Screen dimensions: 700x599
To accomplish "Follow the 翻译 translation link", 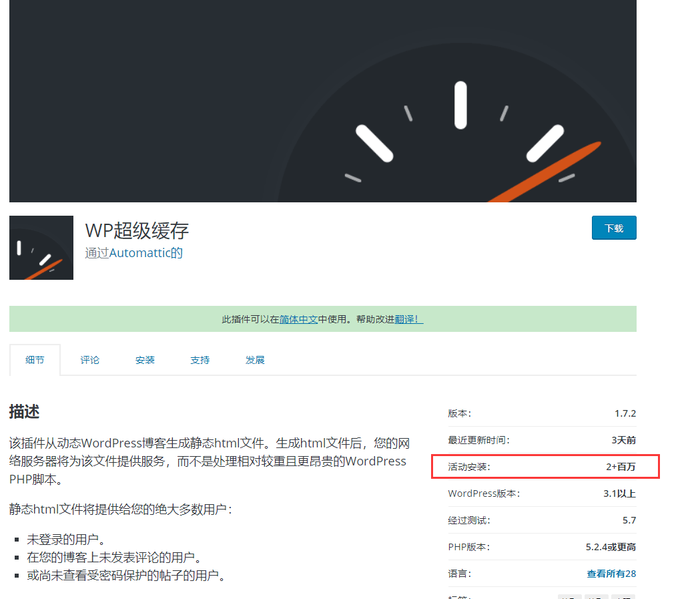I will 409,319.
